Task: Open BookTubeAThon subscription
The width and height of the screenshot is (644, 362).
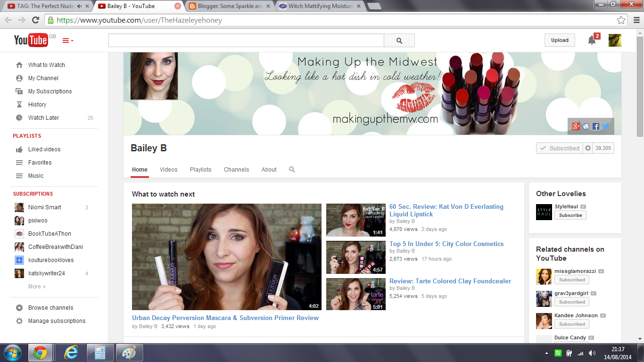Action: (x=50, y=234)
